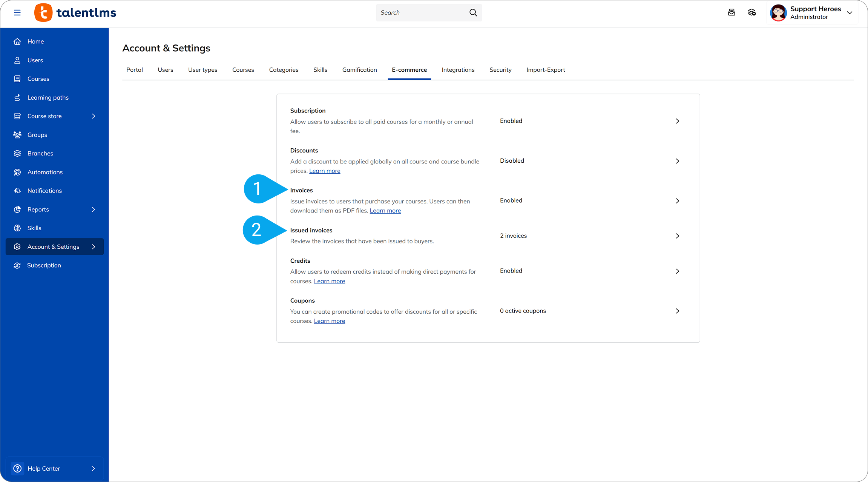The height and width of the screenshot is (482, 868).
Task: Open the Security settings tab
Action: (500, 70)
